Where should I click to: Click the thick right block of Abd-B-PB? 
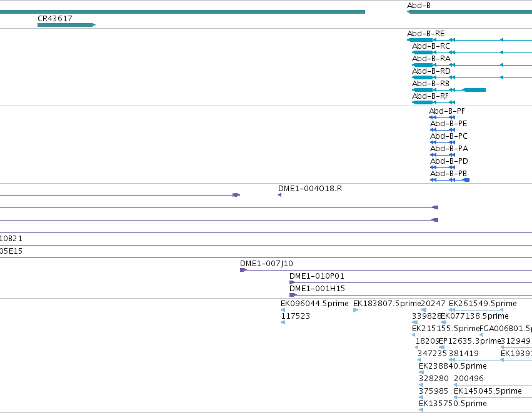pos(466,180)
